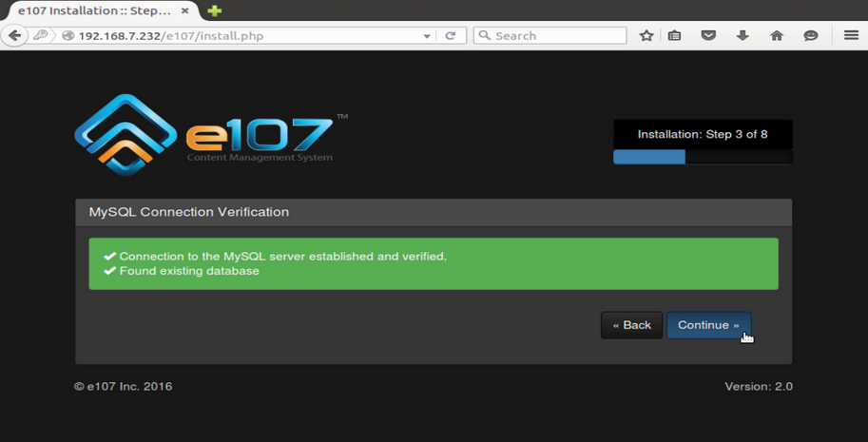868x442 pixels.
Task: Click the 'Installation: Step 3 of 8' label
Action: pyautogui.click(x=703, y=134)
